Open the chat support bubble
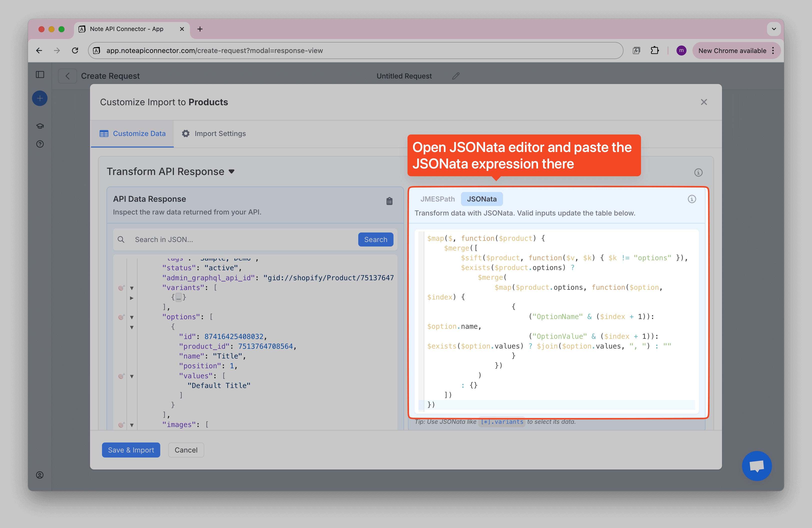Image resolution: width=812 pixels, height=528 pixels. tap(756, 466)
